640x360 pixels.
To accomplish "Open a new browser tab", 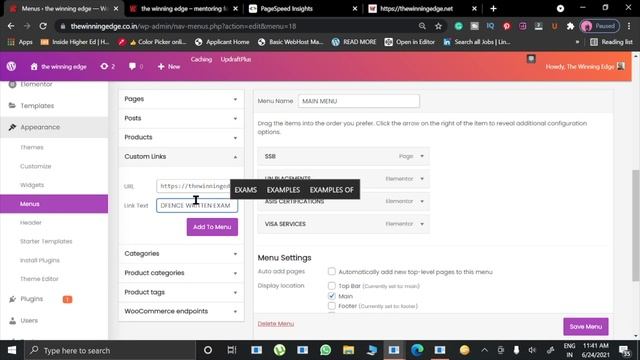I will (x=493, y=9).
